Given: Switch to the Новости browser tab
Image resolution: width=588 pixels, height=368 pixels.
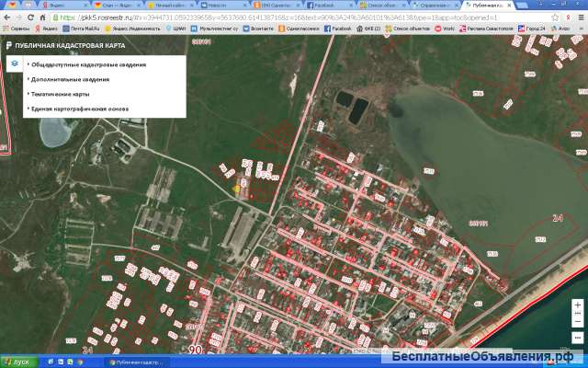Looking at the screenshot, I should coord(220,5).
